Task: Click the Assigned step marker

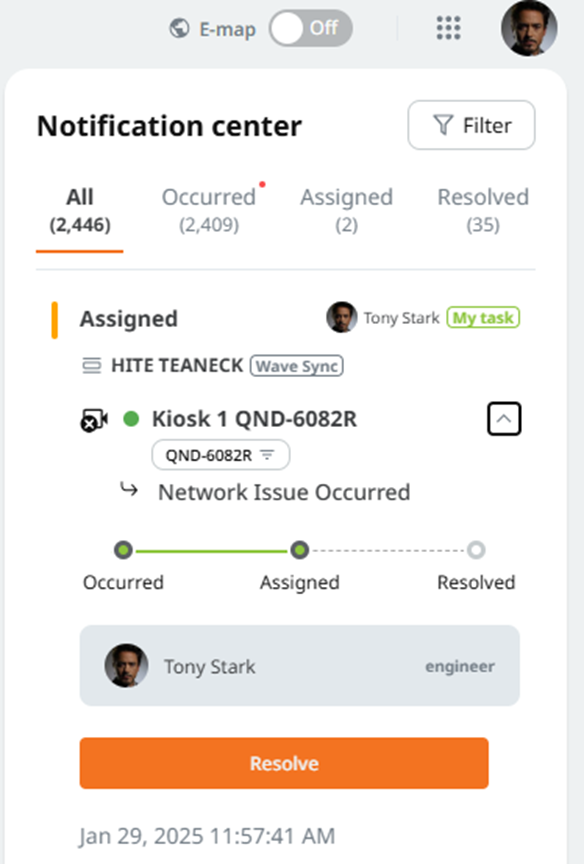Action: (x=300, y=550)
